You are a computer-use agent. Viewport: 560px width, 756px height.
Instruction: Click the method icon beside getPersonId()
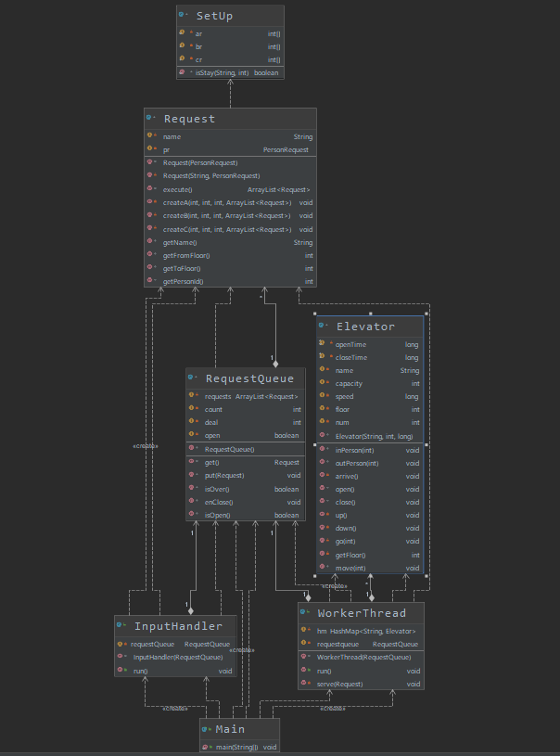(150, 281)
